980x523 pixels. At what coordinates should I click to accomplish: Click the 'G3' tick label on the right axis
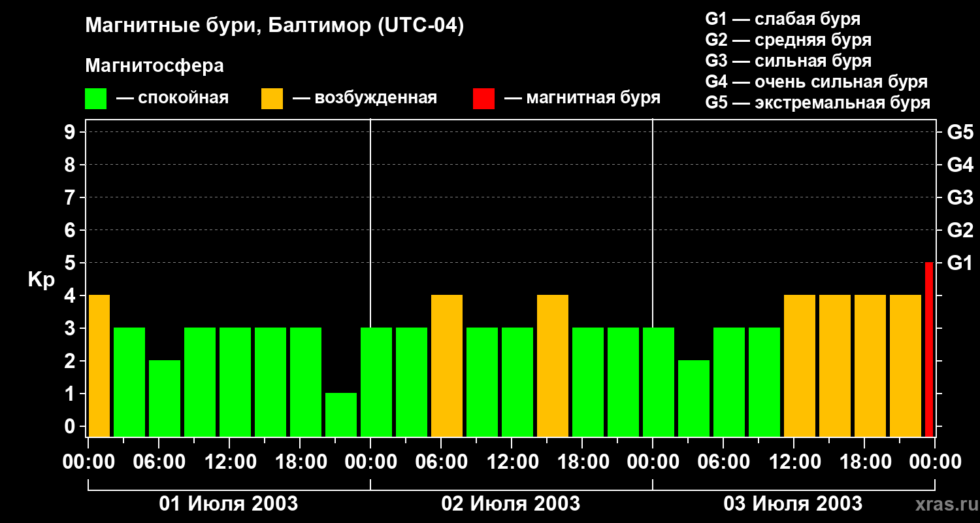tap(960, 197)
